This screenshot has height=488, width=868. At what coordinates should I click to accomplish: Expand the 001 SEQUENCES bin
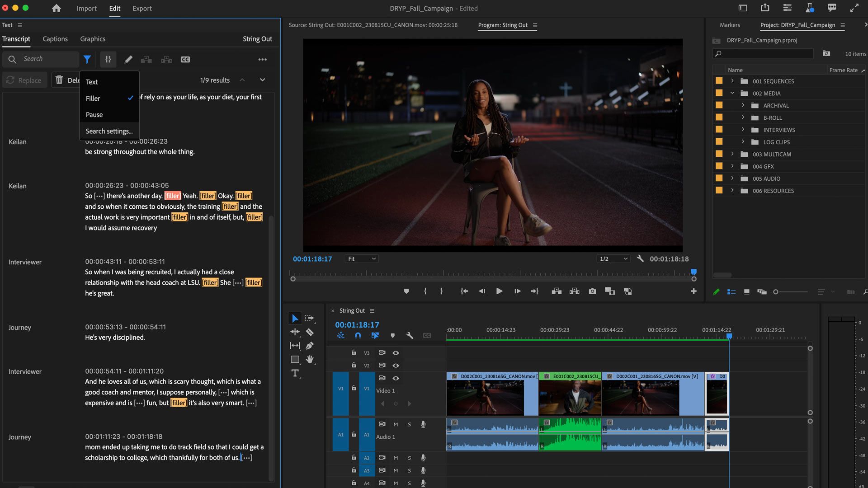(732, 81)
